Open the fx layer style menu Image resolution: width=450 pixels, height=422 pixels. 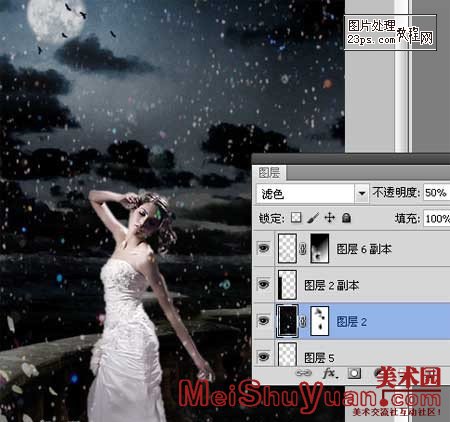[330, 373]
